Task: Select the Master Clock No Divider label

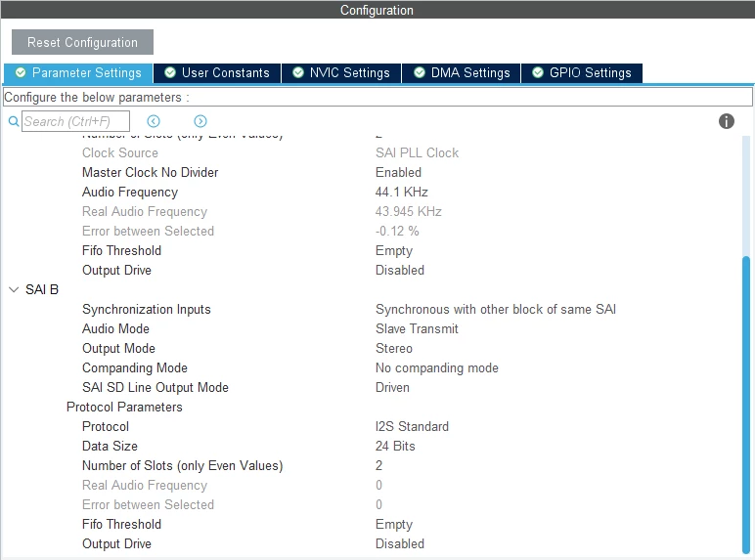Action: [151, 172]
